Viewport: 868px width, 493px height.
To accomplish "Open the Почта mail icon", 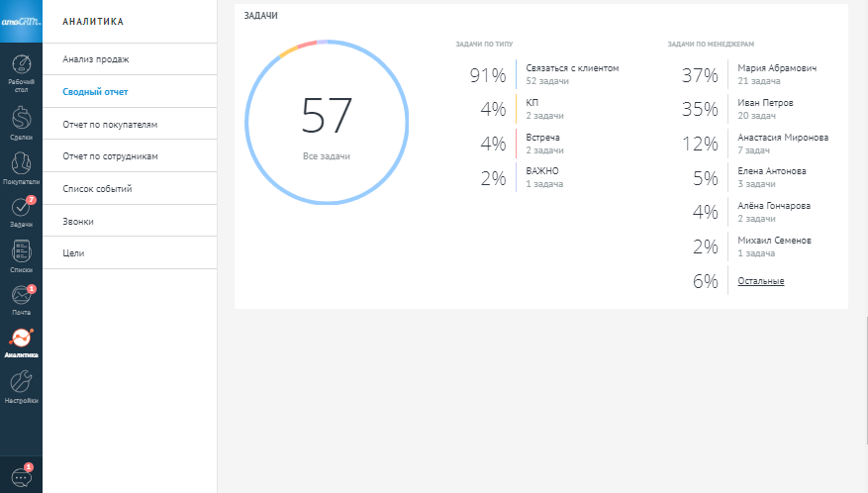I will 21,296.
